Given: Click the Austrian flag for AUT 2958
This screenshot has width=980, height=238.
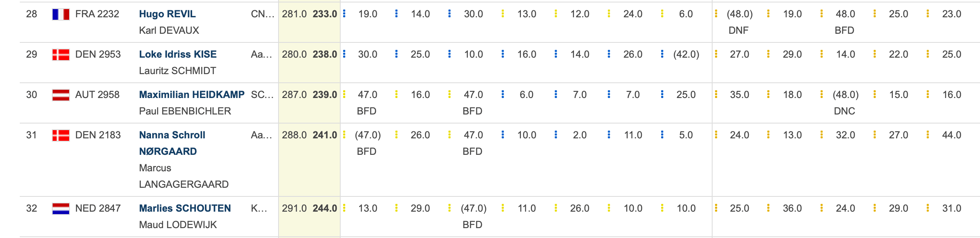Looking at the screenshot, I should (60, 95).
